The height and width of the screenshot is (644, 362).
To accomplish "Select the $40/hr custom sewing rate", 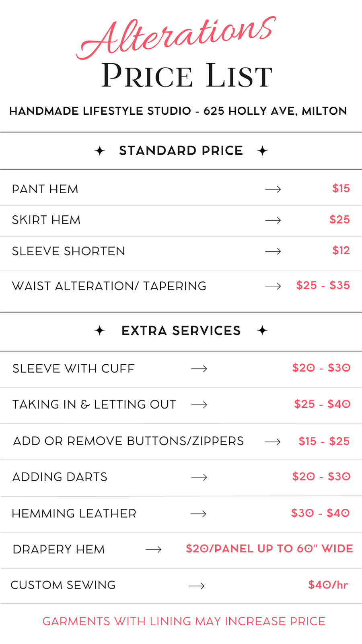I will 328,585.
